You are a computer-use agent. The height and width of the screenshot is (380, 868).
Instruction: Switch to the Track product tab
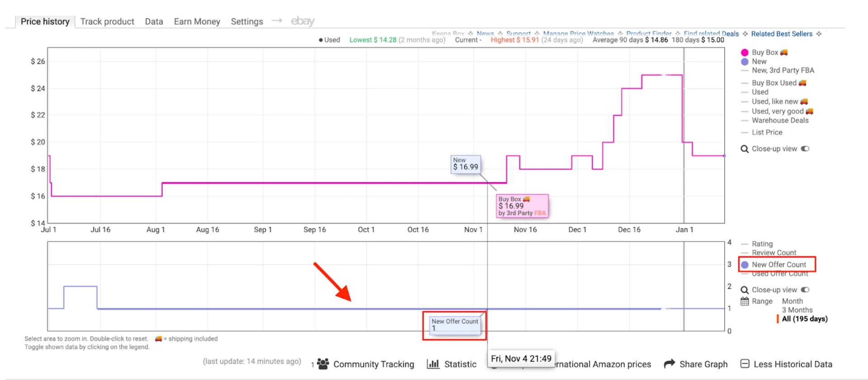pyautogui.click(x=107, y=21)
